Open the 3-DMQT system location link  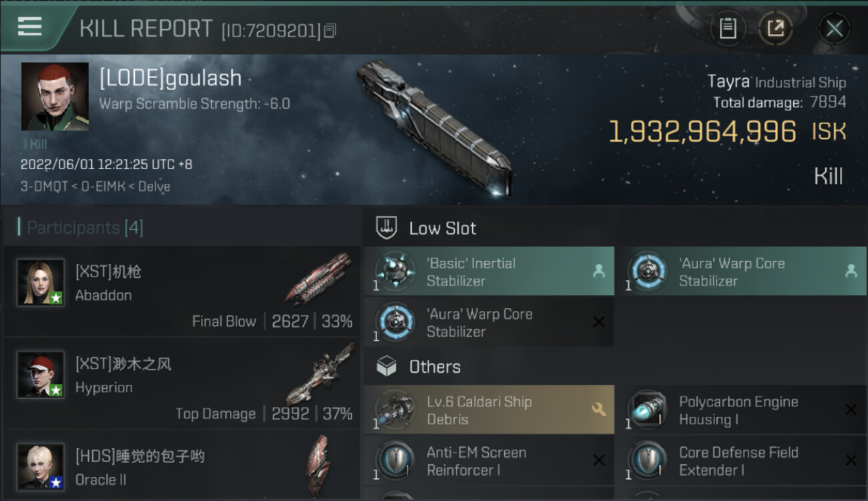pyautogui.click(x=44, y=186)
